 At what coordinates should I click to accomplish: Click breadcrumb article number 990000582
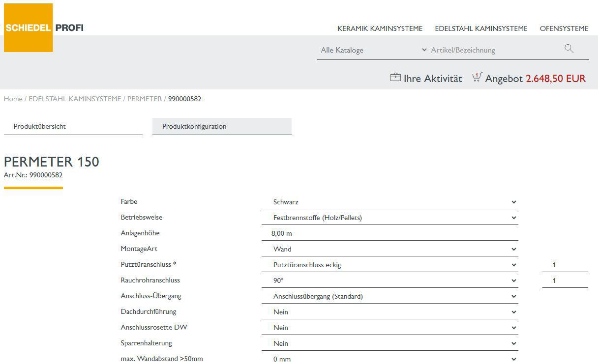pyautogui.click(x=185, y=99)
